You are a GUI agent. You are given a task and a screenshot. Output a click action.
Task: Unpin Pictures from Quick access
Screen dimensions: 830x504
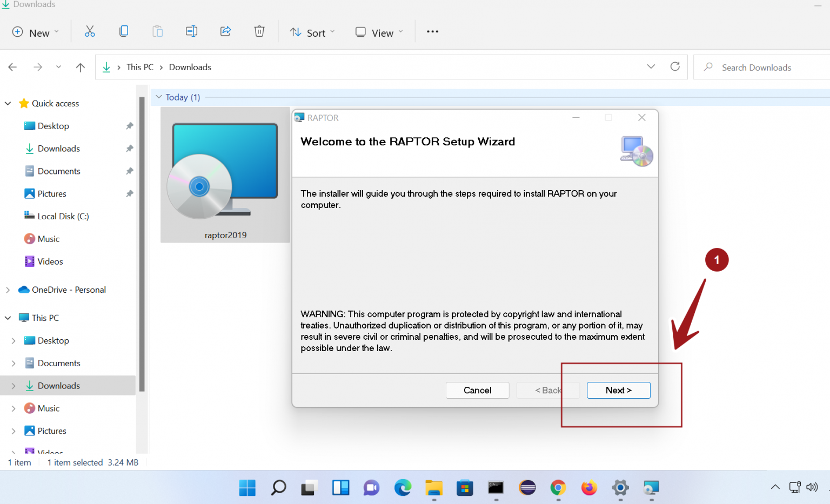click(x=130, y=193)
